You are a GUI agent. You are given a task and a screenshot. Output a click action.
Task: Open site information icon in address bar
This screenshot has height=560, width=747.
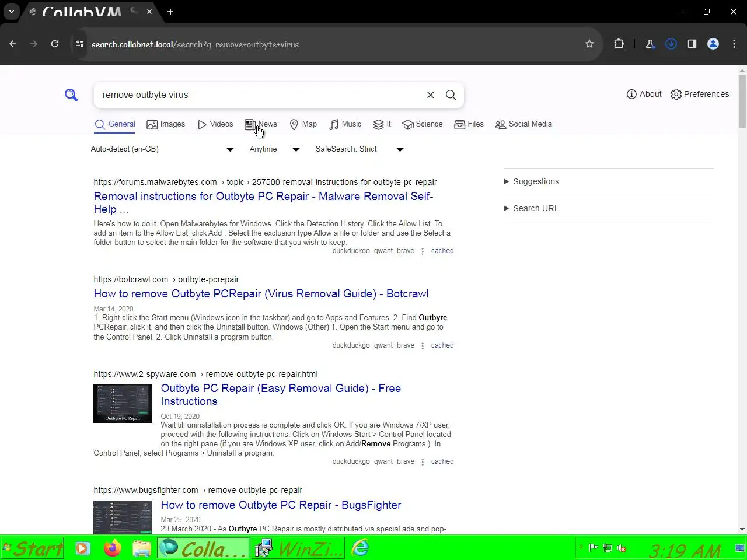pyautogui.click(x=80, y=44)
